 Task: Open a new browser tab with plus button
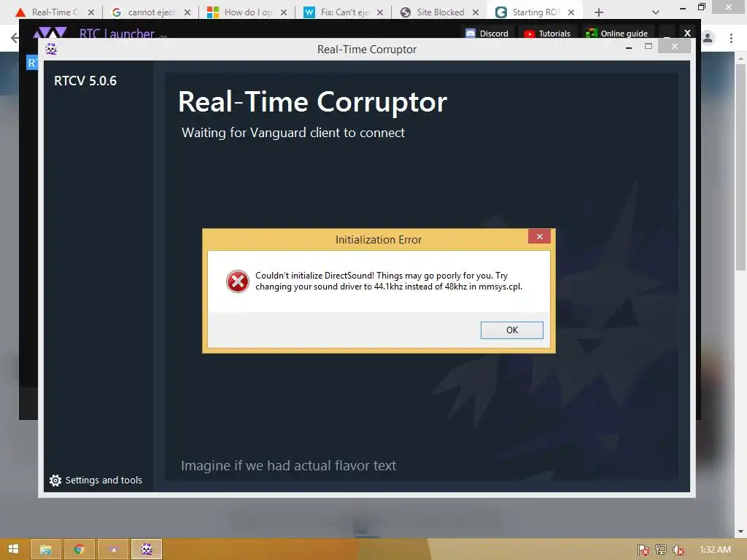point(599,12)
